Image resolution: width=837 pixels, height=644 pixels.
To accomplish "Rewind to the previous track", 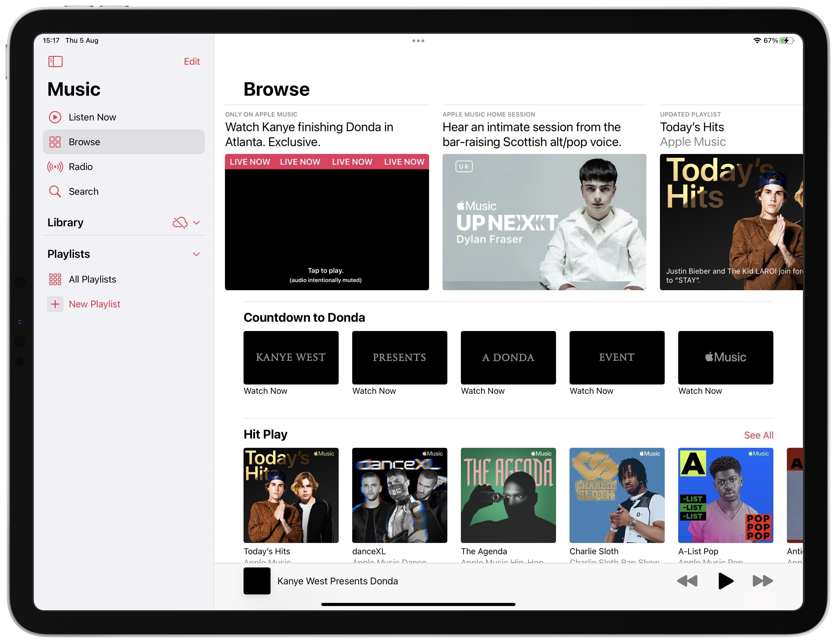I will [688, 581].
